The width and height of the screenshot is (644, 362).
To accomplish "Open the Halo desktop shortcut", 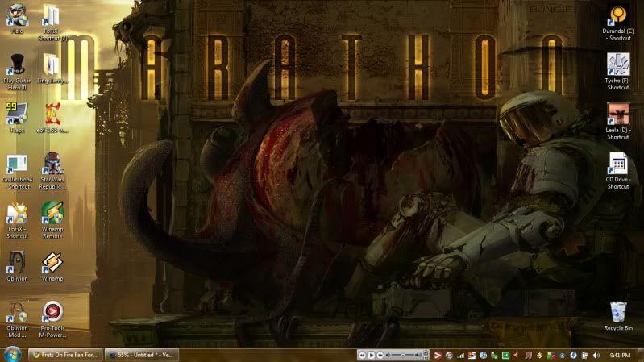I will (17, 19).
